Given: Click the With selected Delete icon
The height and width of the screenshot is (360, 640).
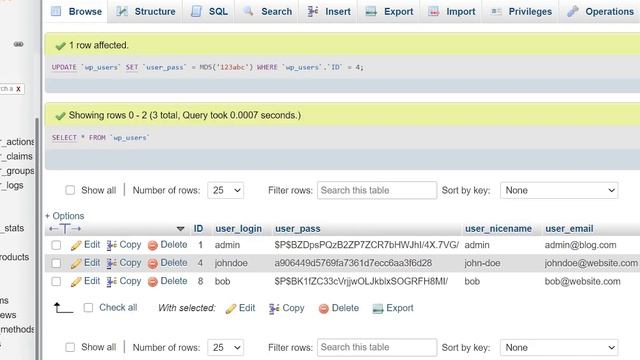Looking at the screenshot, I should (324, 309).
